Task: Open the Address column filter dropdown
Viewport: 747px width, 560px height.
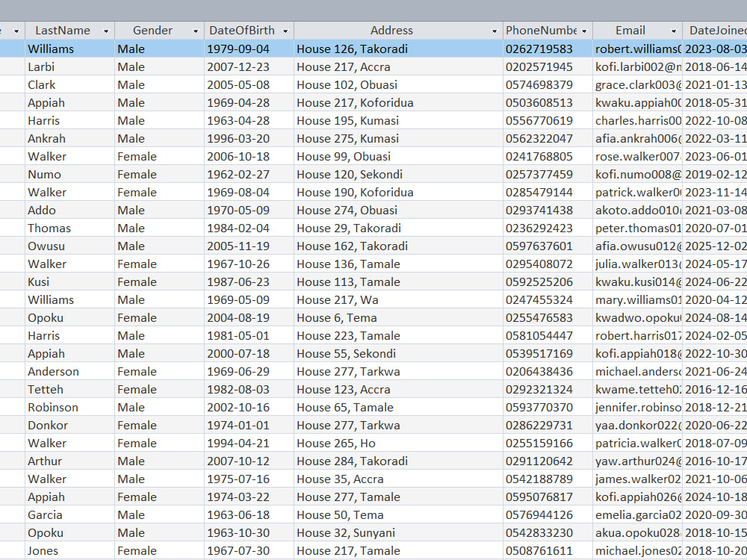Action: click(x=495, y=31)
